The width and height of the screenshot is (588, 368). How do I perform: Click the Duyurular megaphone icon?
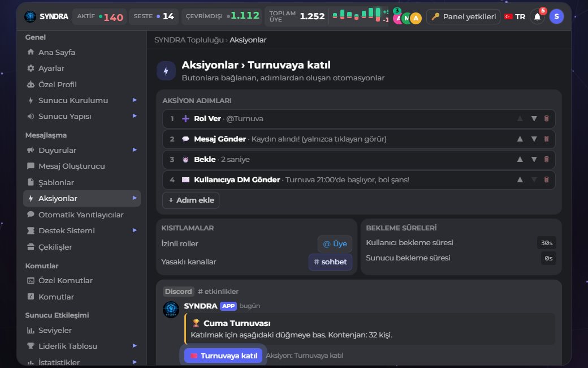click(x=31, y=150)
